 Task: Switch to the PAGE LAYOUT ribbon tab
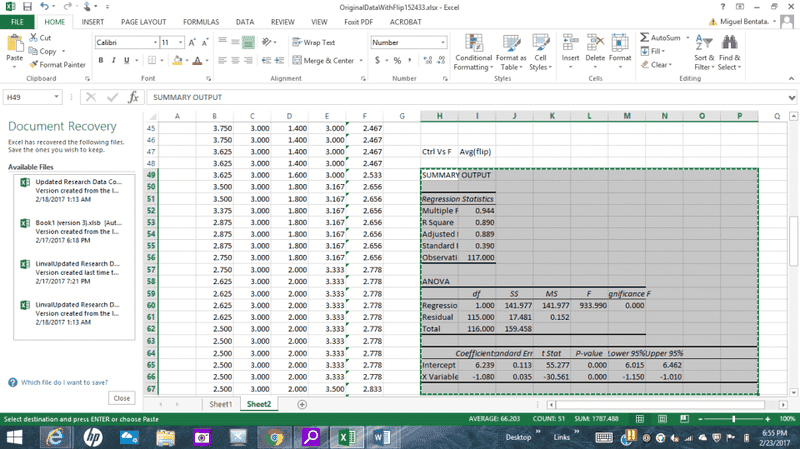144,20
